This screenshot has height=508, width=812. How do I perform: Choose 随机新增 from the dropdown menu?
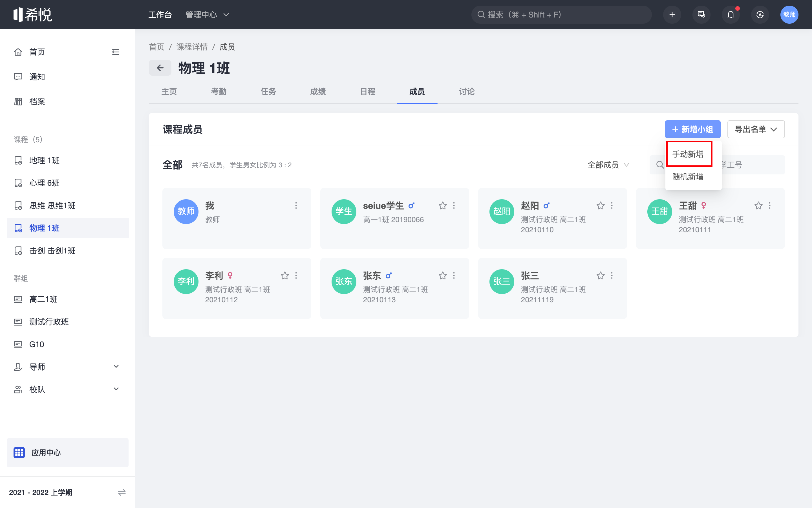tap(688, 177)
